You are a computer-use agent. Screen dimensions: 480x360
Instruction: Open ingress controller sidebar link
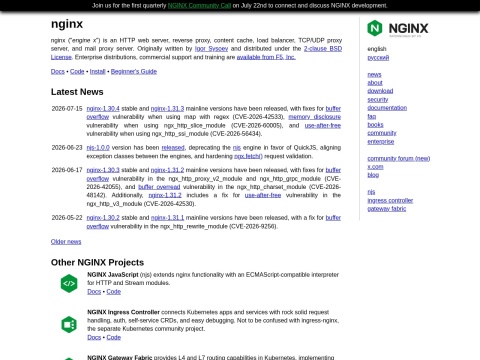(x=390, y=200)
